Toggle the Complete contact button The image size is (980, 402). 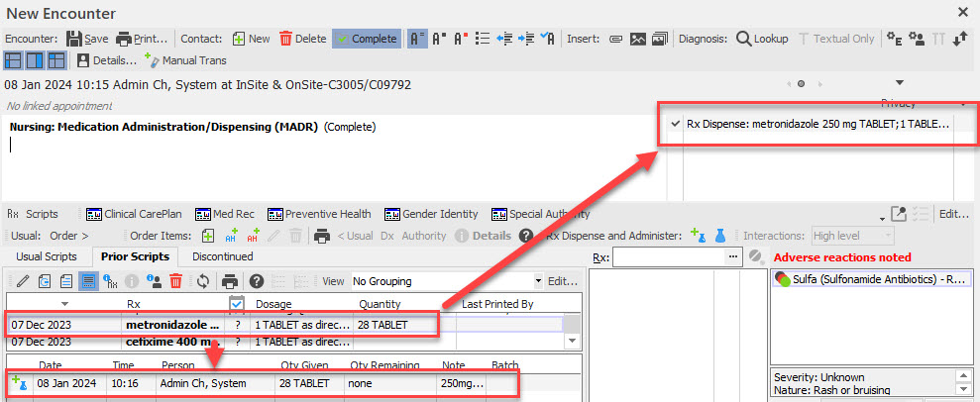(x=367, y=39)
